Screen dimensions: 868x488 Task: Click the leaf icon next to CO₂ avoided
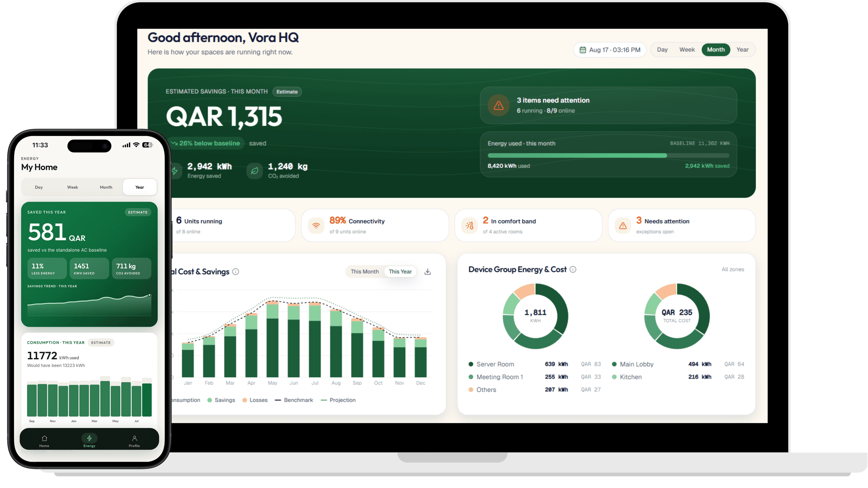coord(255,171)
